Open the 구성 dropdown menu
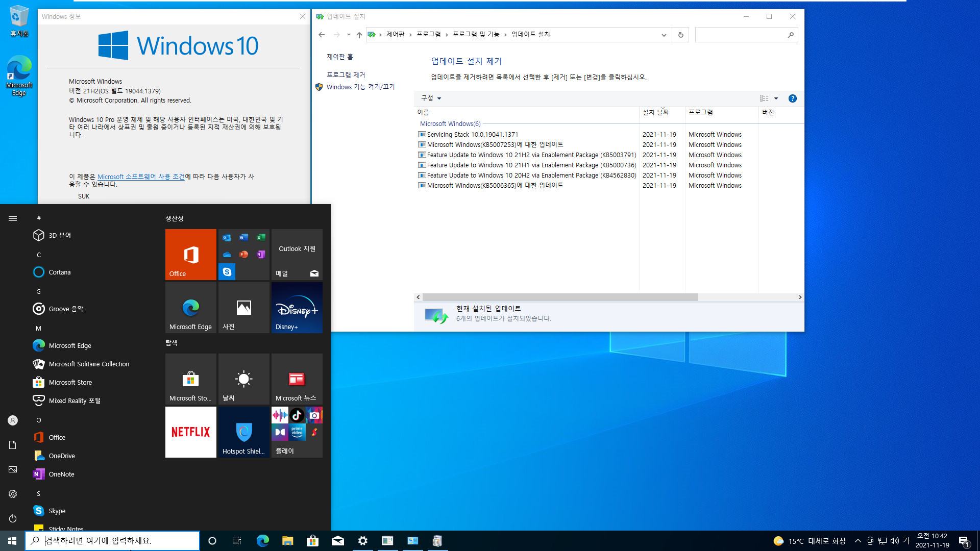This screenshot has width=980, height=551. tap(431, 98)
